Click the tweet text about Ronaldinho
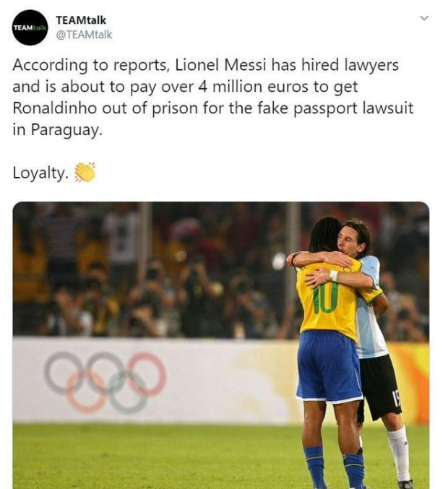The image size is (448, 489). click(212, 98)
